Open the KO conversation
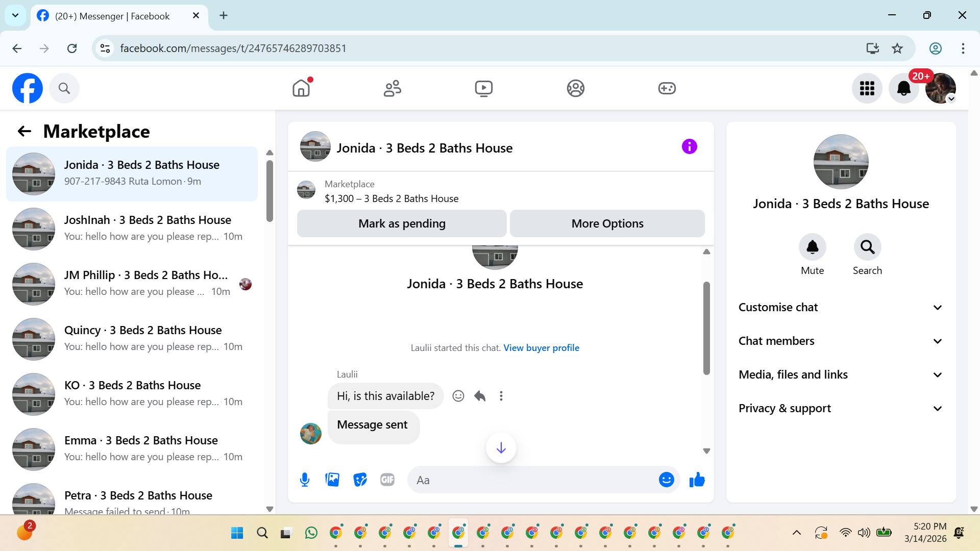980x551 pixels. click(x=132, y=394)
